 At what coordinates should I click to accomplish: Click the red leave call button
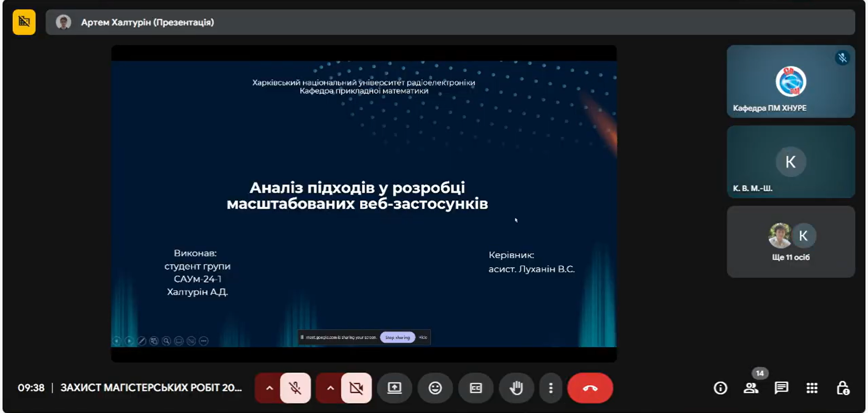click(x=590, y=388)
